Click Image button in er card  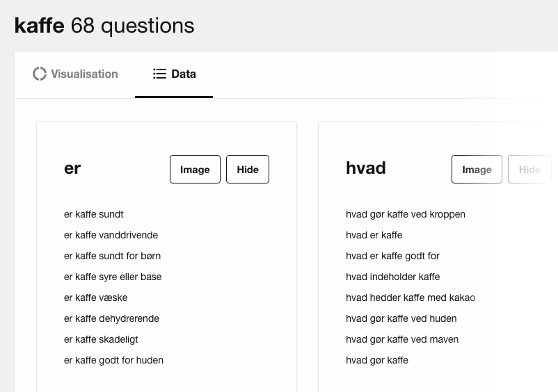[195, 170]
